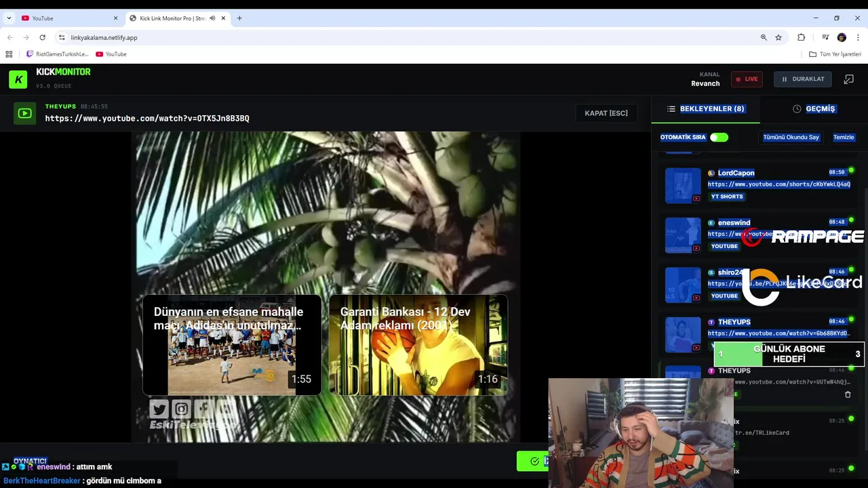
Task: Open the Chrome three-dot menu
Action: click(859, 37)
